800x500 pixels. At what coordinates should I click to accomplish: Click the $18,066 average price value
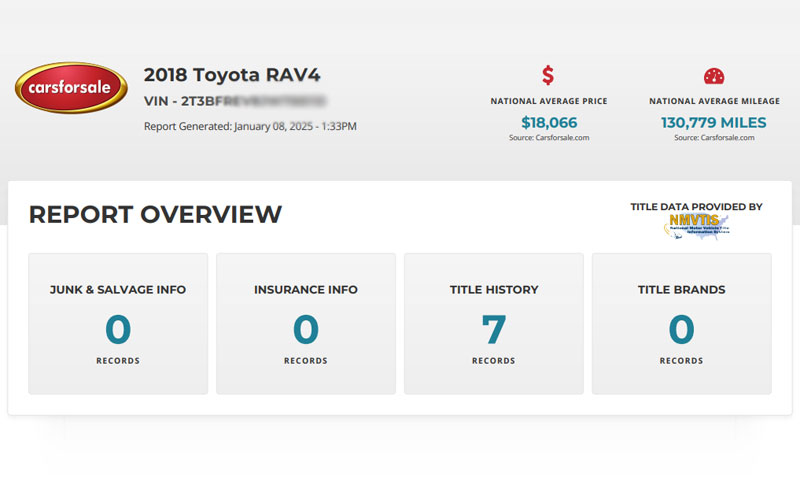click(x=548, y=123)
